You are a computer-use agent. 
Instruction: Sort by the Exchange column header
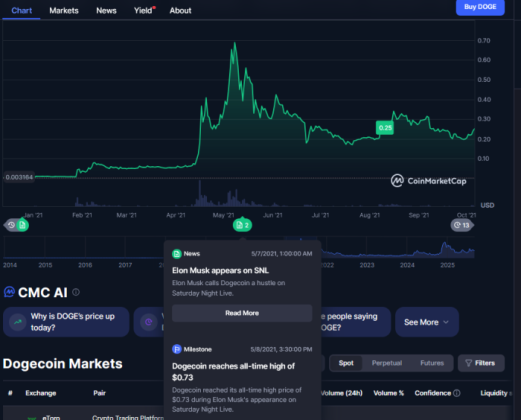point(41,393)
